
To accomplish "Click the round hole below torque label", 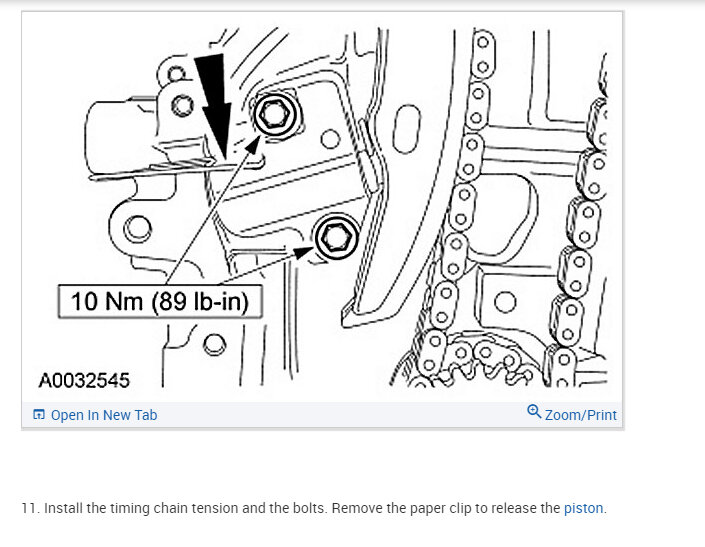I will [x=214, y=345].
